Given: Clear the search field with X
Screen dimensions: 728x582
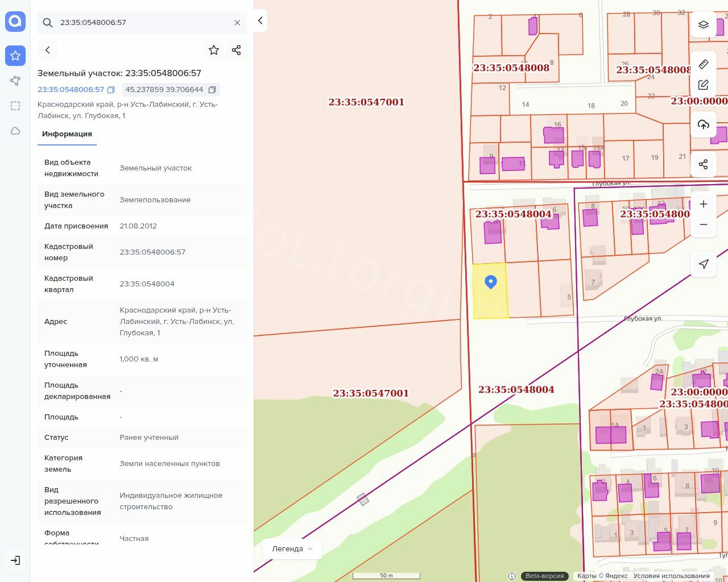Looking at the screenshot, I should tap(237, 23).
